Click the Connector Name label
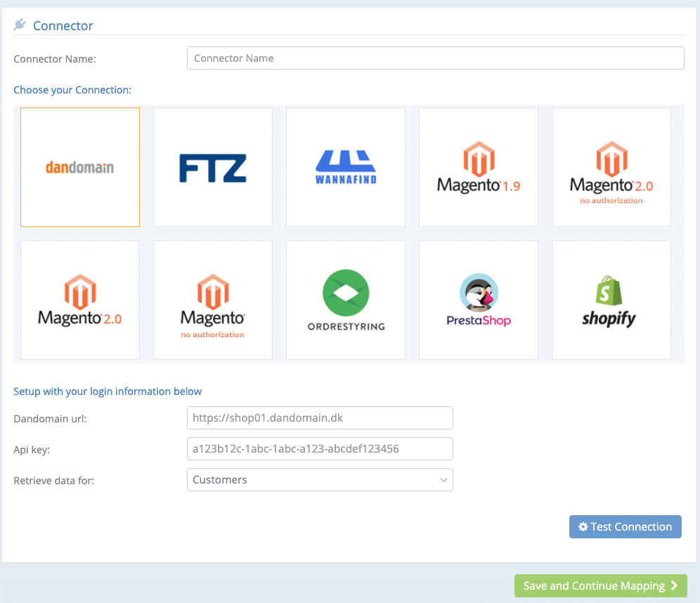Screen dimensions: 700x603 point(54,59)
